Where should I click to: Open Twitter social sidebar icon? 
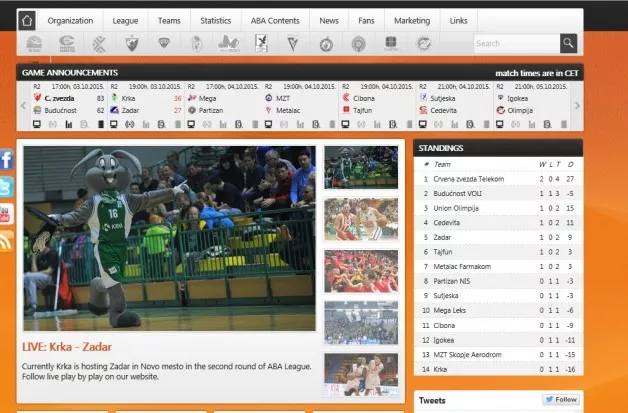point(6,187)
